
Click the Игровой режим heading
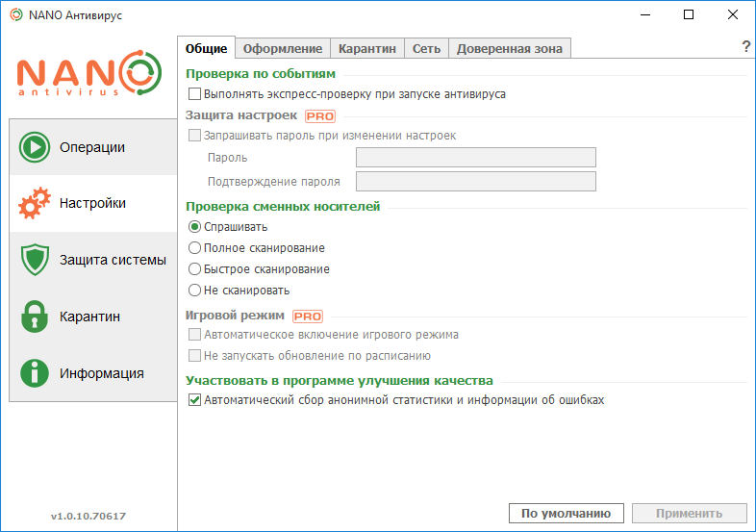coord(235,316)
